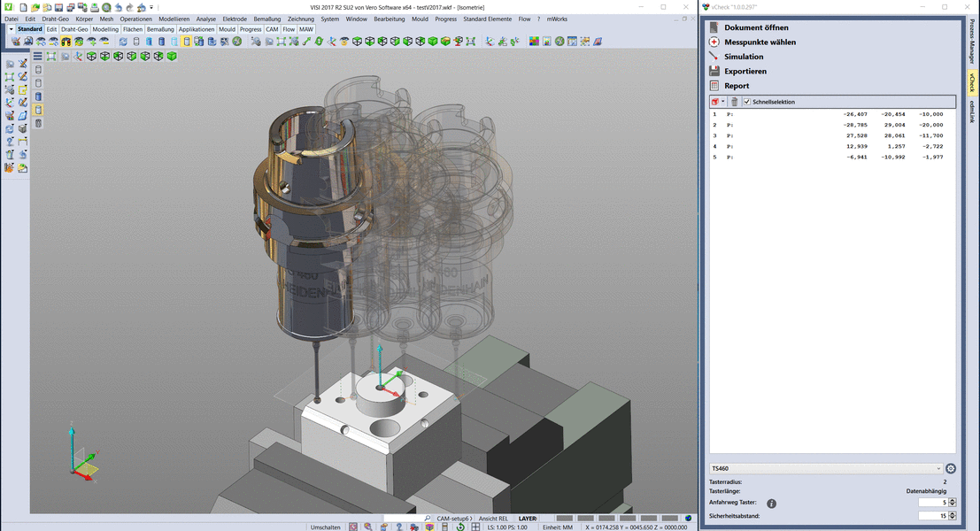This screenshot has height=531, width=980.
Task: Switch to the Applikationen toolbar tab
Action: click(x=197, y=29)
